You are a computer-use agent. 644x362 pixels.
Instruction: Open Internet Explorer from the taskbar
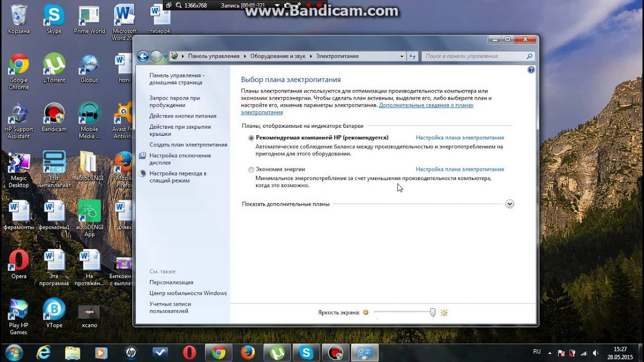44,353
